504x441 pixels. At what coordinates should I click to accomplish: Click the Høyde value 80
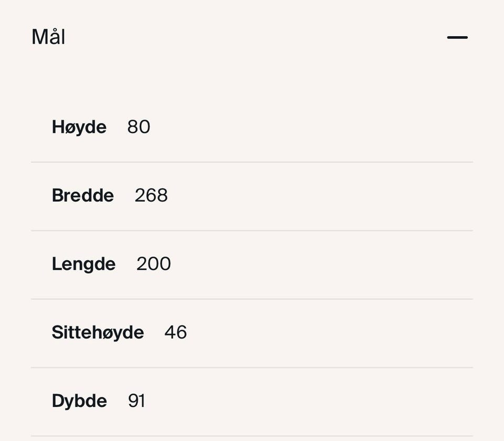(139, 127)
